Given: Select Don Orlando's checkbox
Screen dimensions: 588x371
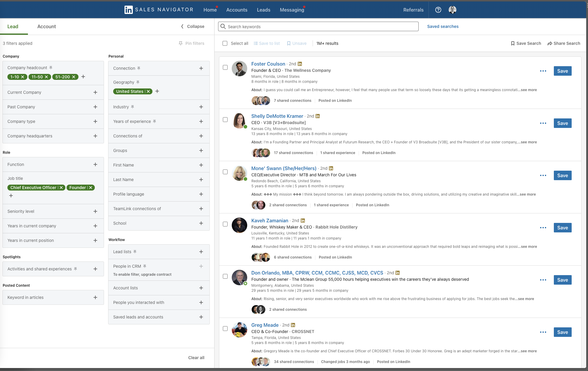Looking at the screenshot, I should [x=225, y=276].
